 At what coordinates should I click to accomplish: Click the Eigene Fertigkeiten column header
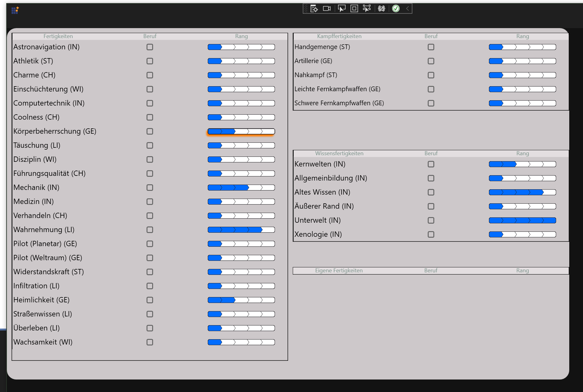[x=339, y=270]
